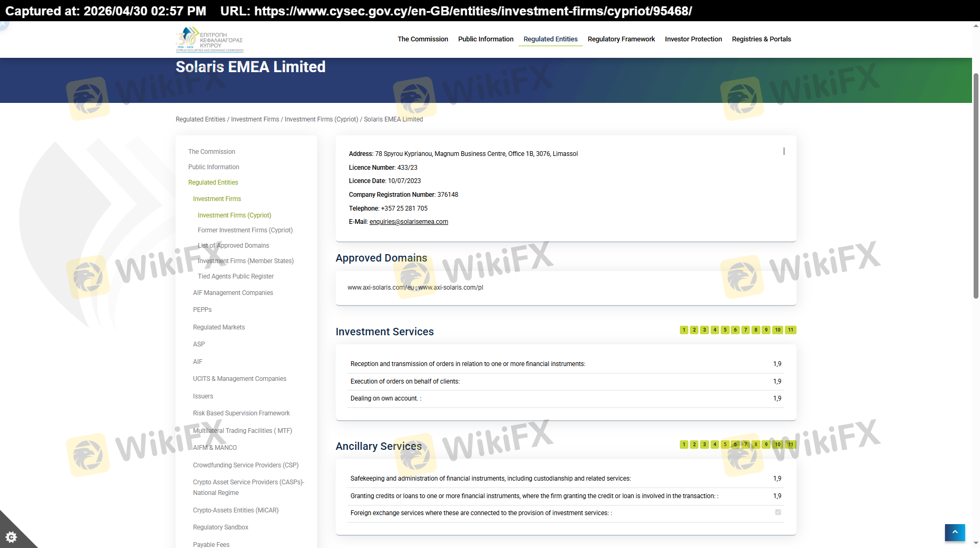This screenshot has height=548, width=980.
Task: Click the CySEC logo in the header
Action: [209, 39]
